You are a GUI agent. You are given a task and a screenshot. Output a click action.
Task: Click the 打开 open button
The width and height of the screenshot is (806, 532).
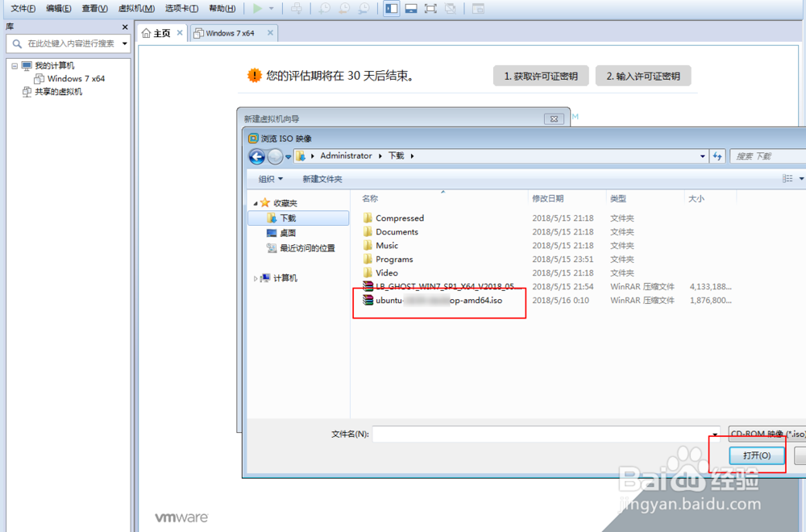[756, 455]
